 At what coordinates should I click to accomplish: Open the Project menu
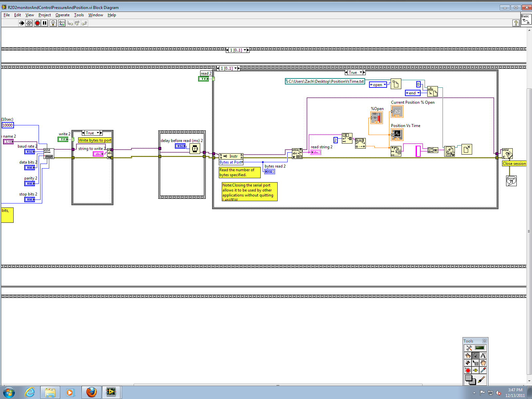click(45, 15)
